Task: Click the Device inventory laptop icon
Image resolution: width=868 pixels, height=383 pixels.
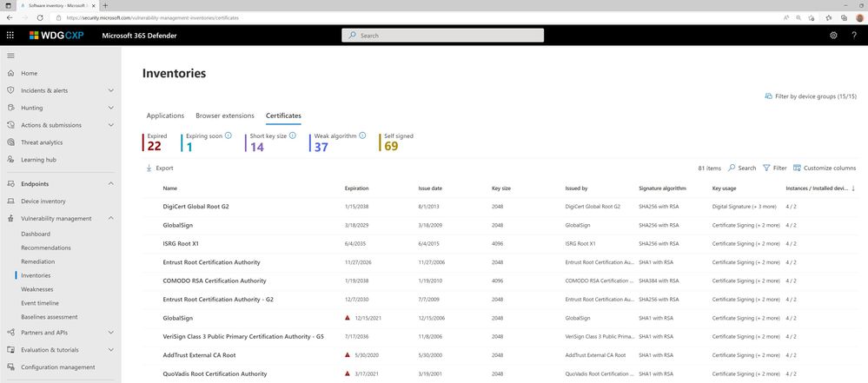Action: coord(10,201)
